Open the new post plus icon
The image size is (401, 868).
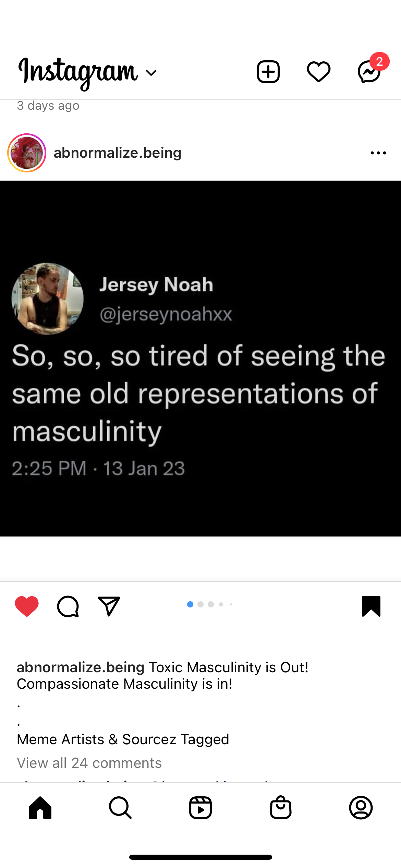[x=268, y=72]
